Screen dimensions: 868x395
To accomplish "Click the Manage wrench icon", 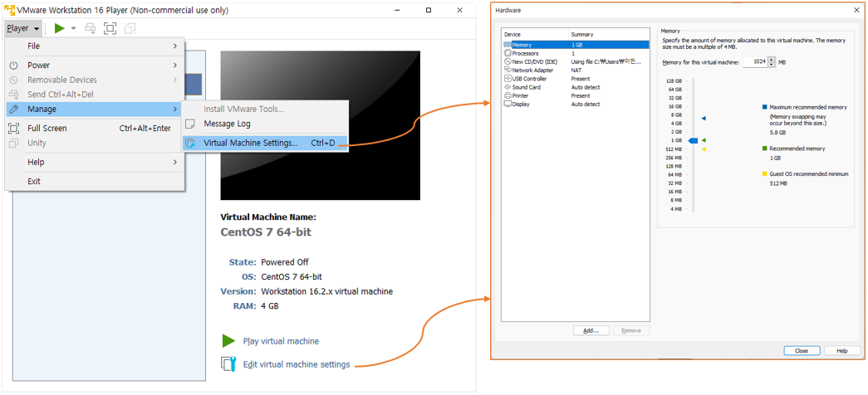I will 14,110.
